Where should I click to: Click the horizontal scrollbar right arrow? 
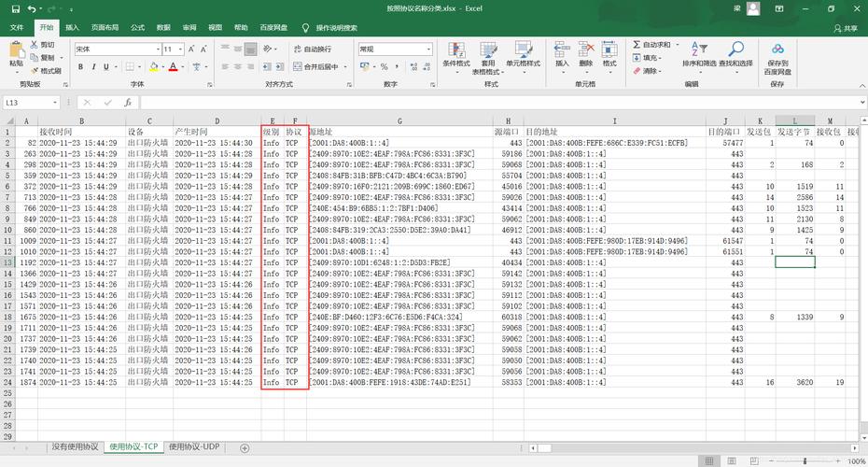pyautogui.click(x=855, y=447)
